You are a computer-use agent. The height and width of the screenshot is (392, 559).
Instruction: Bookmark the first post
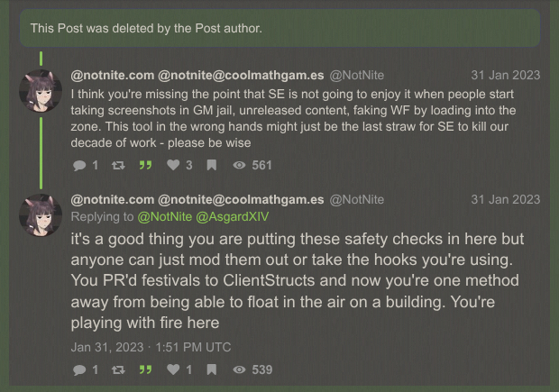211,165
